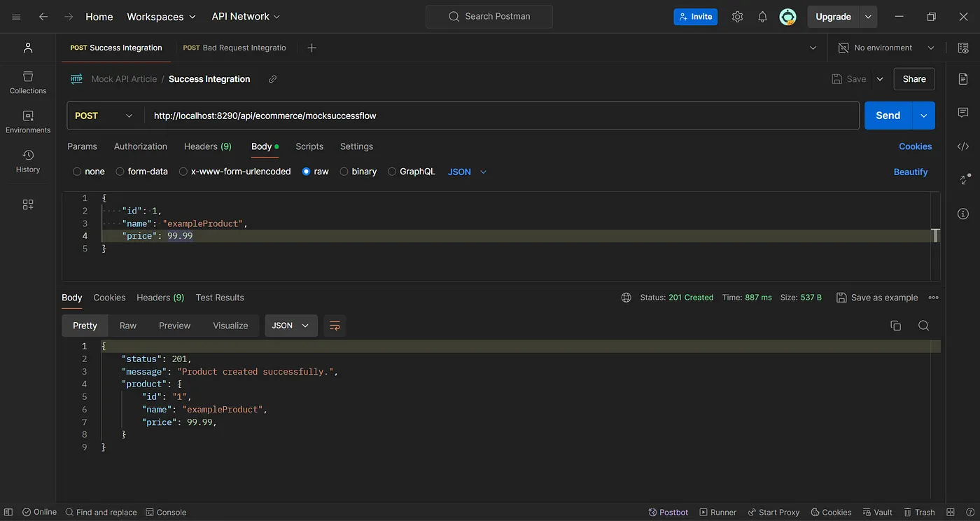Toggle the two-pane layout icon
The image size is (980, 521).
(950, 513)
